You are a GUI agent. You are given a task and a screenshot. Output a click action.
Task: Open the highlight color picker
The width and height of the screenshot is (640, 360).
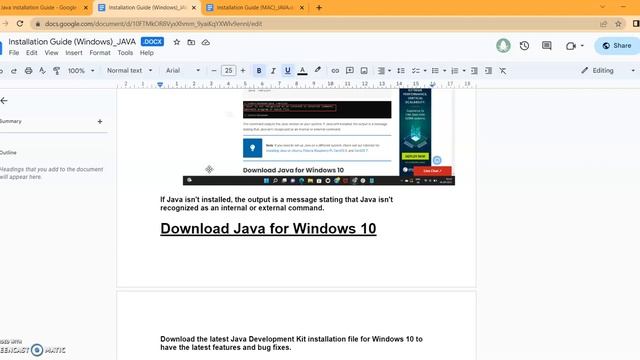(318, 70)
